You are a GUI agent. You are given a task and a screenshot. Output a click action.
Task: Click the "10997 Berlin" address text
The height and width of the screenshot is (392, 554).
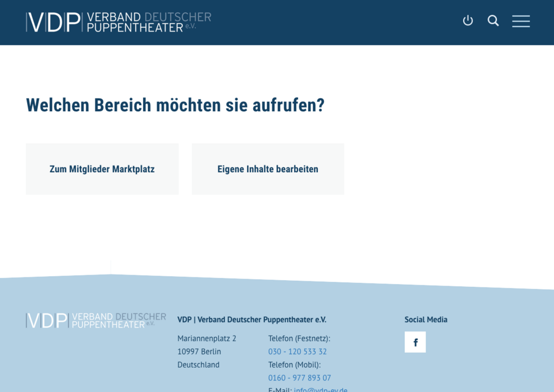199,352
